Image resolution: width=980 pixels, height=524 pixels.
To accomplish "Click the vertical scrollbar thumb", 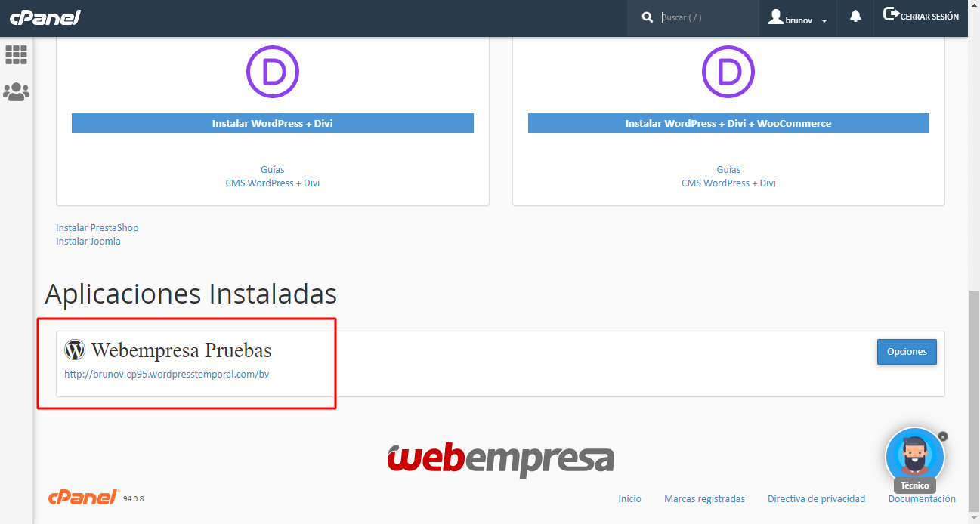I will coord(974,402).
